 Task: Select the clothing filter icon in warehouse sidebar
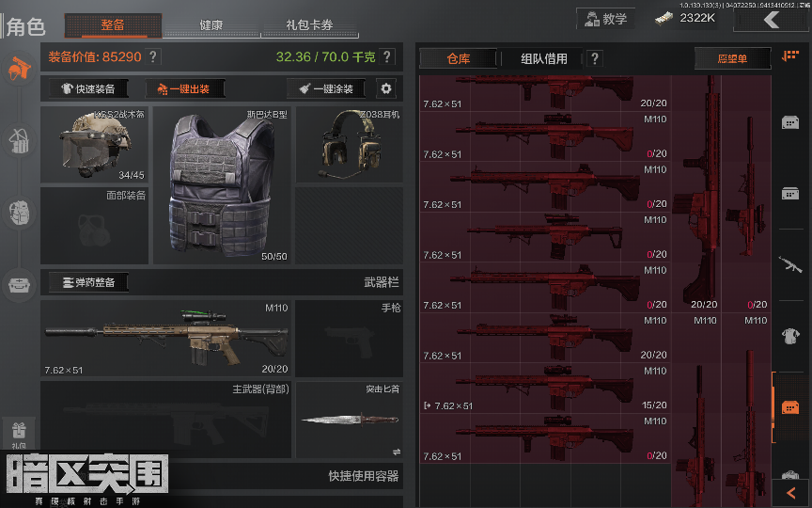[790, 336]
